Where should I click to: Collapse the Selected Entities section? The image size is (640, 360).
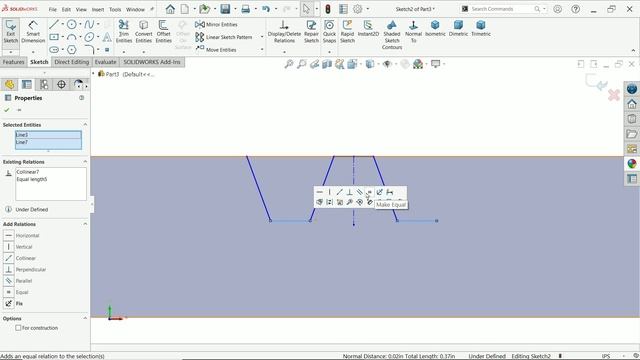(85, 124)
